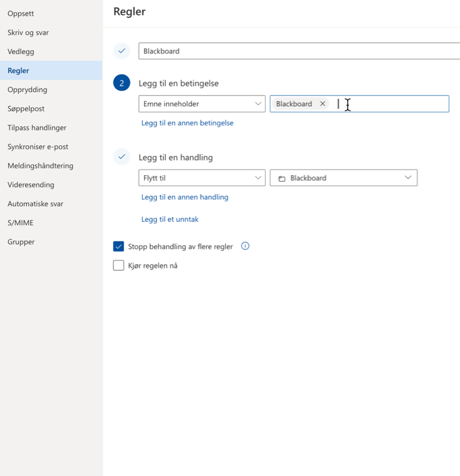Click the step 2 circle icon
This screenshot has width=460, height=476.
pos(122,83)
